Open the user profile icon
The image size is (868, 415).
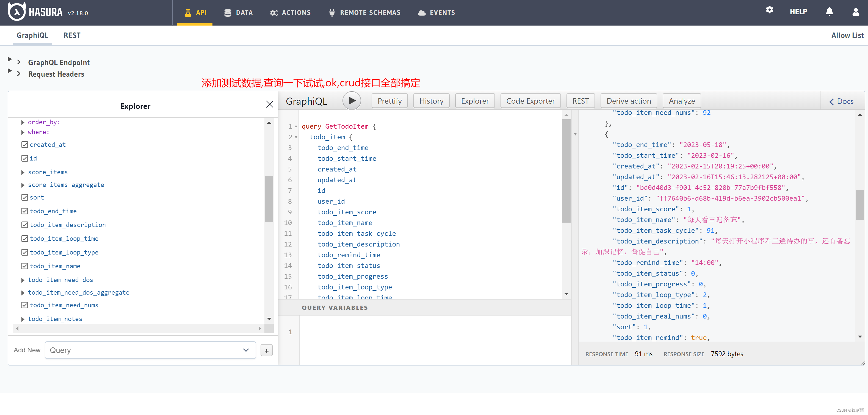[x=856, y=12]
